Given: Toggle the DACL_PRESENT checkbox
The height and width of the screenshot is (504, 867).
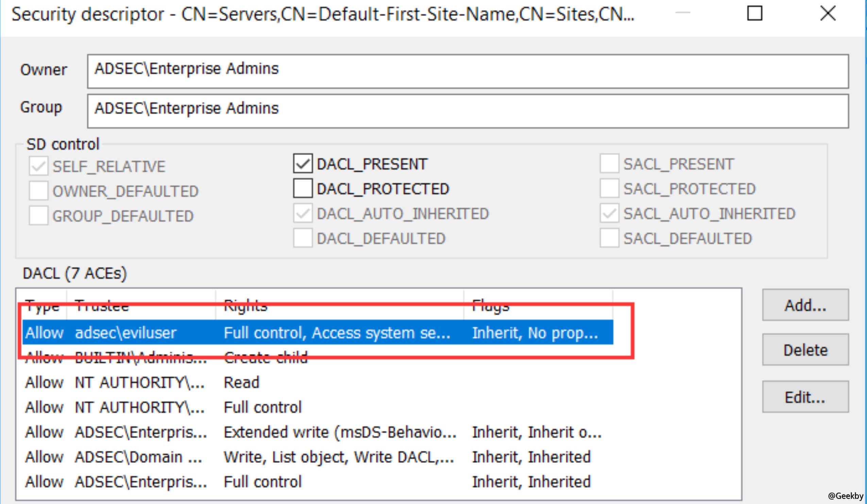Looking at the screenshot, I should (303, 164).
